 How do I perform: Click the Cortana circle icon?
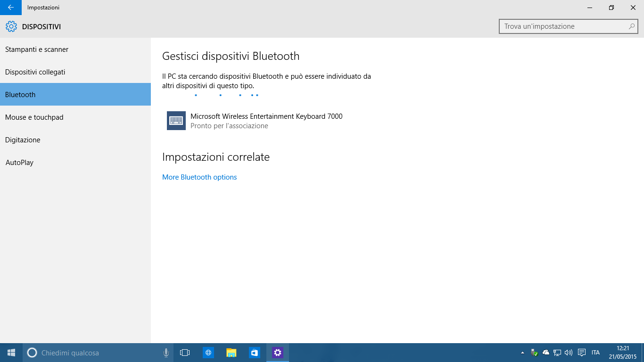click(32, 353)
